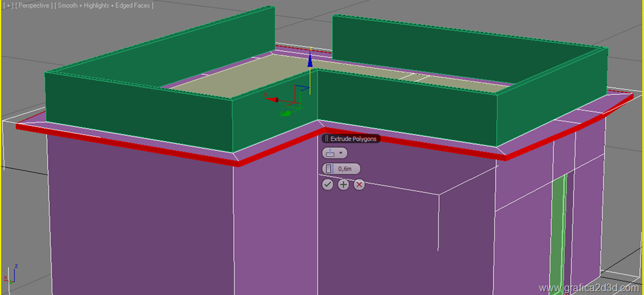Click the 0,6m extrusion height field
This screenshot has height=295, width=644.
click(x=346, y=169)
